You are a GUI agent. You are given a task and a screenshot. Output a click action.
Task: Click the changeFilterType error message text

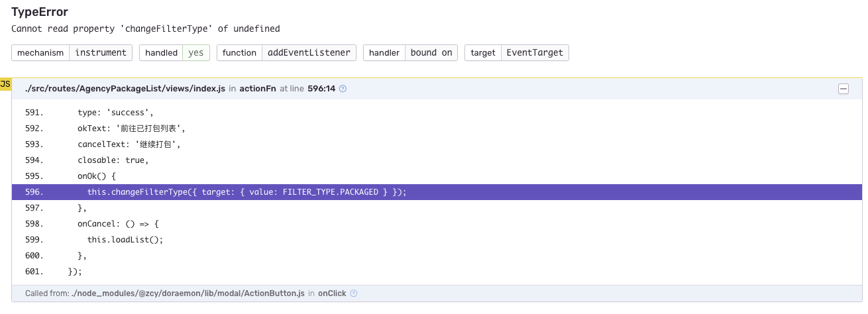click(x=146, y=28)
